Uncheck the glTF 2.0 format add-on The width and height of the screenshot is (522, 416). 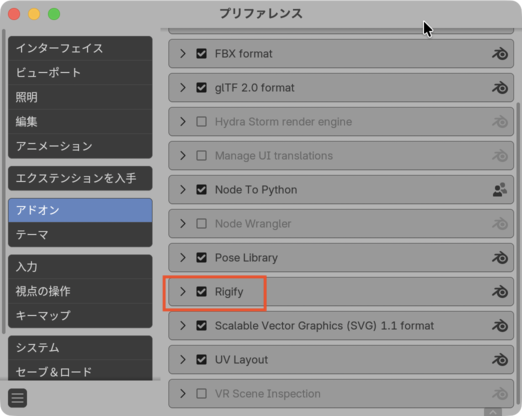coord(201,88)
